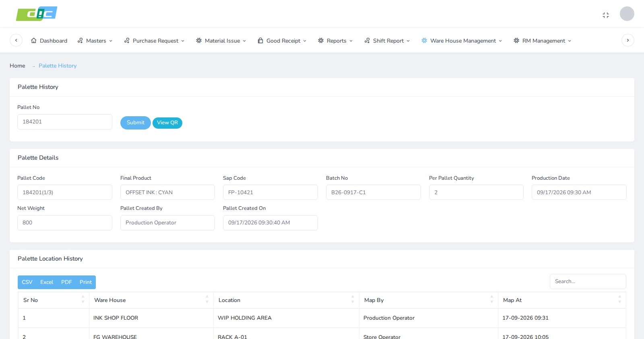This screenshot has height=339, width=644.
Task: Expand the Material Issue dropdown chevron
Action: [244, 41]
